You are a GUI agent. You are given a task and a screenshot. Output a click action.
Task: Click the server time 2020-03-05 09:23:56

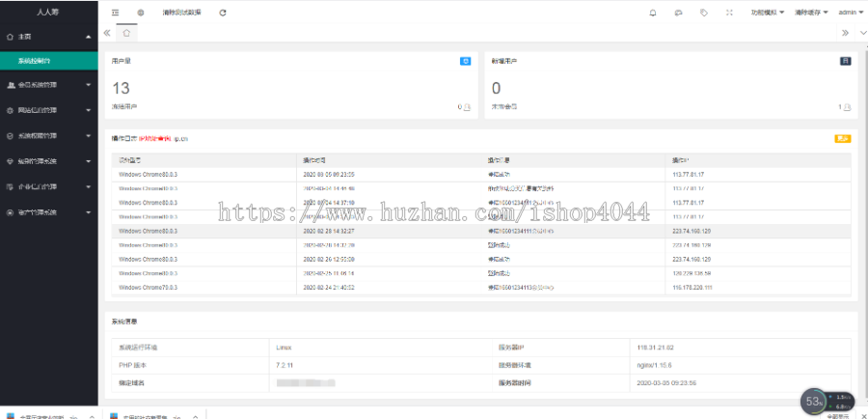[x=665, y=383]
